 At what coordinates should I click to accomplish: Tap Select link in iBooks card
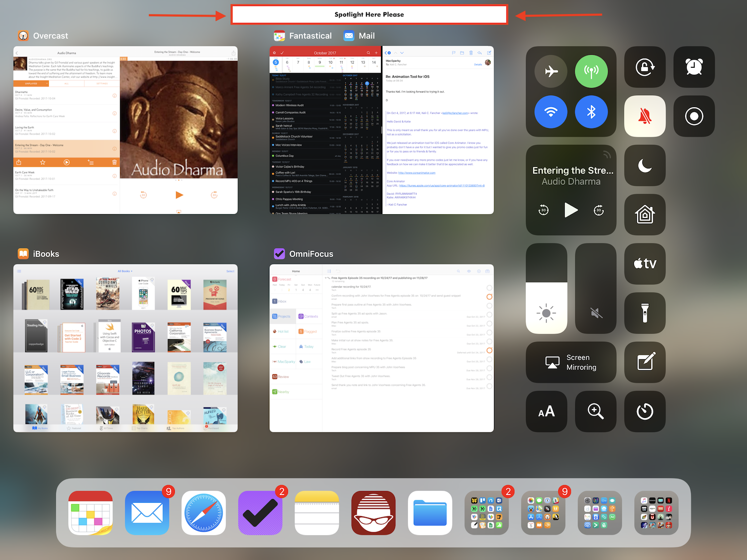(x=230, y=271)
